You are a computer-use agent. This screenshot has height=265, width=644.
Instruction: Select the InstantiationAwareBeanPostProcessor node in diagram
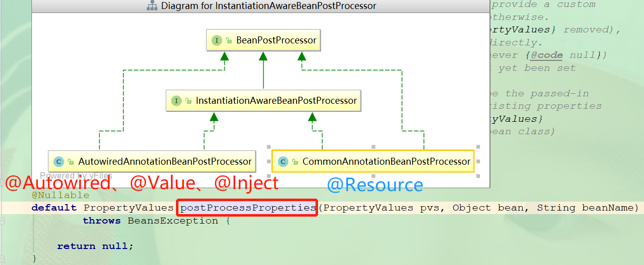tap(264, 101)
